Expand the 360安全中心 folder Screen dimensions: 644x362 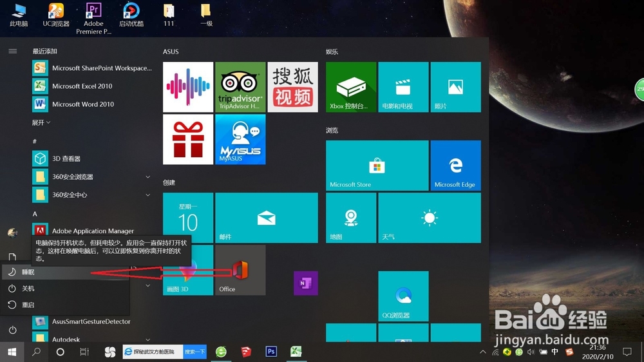pos(93,195)
